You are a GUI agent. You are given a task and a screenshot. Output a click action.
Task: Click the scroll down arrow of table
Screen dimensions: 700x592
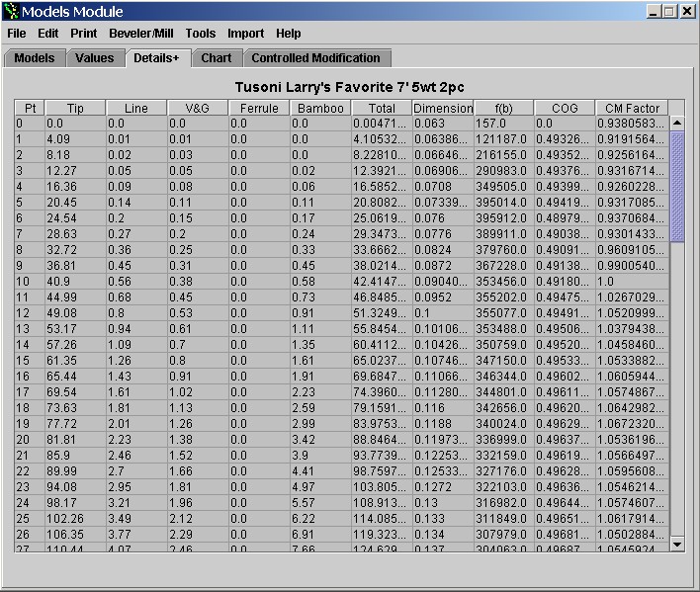(677, 544)
